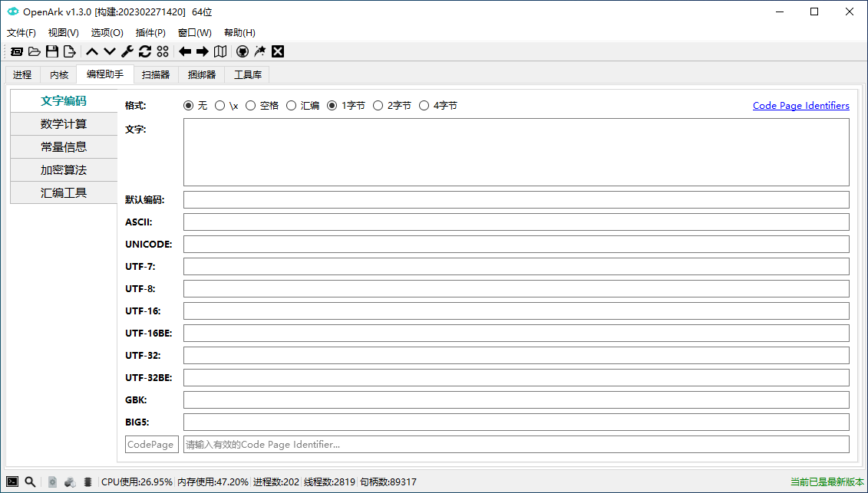This screenshot has height=493, width=868.
Task: Click the CodePage number box
Action: click(152, 444)
